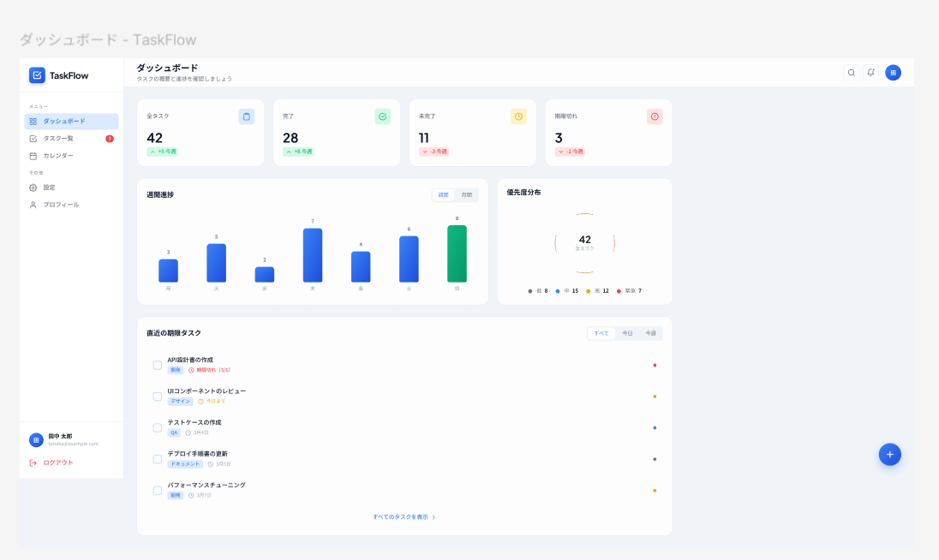Click the clipboard icon on 全タスク card
939x560 pixels.
point(246,116)
